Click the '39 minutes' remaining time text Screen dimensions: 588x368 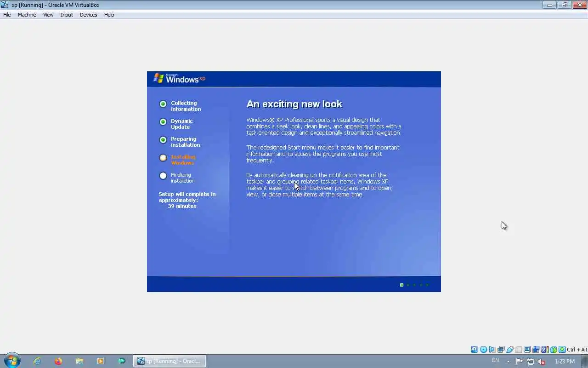tap(182, 206)
